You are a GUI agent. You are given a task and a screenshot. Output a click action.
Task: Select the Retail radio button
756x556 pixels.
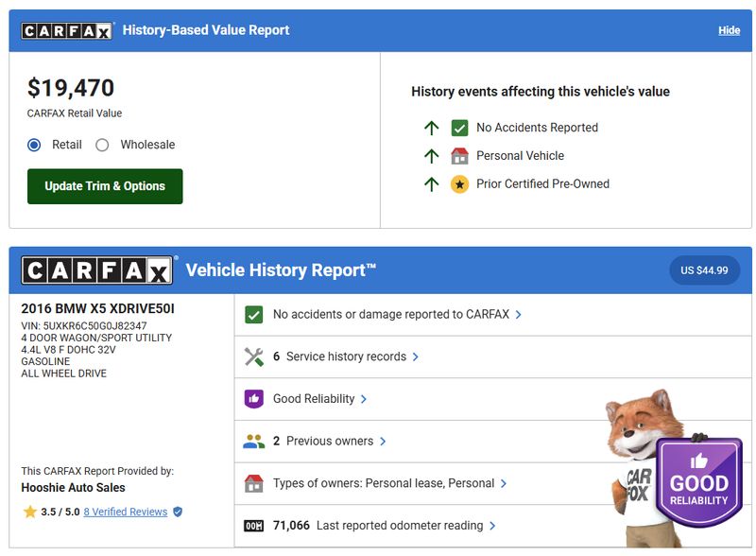35,145
